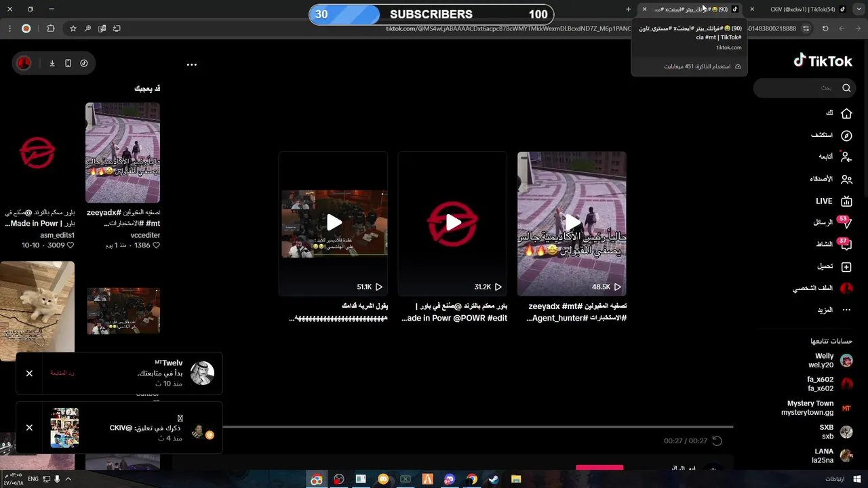Open Steam from the taskbar
Screen dimensions: 868x488
(494, 479)
